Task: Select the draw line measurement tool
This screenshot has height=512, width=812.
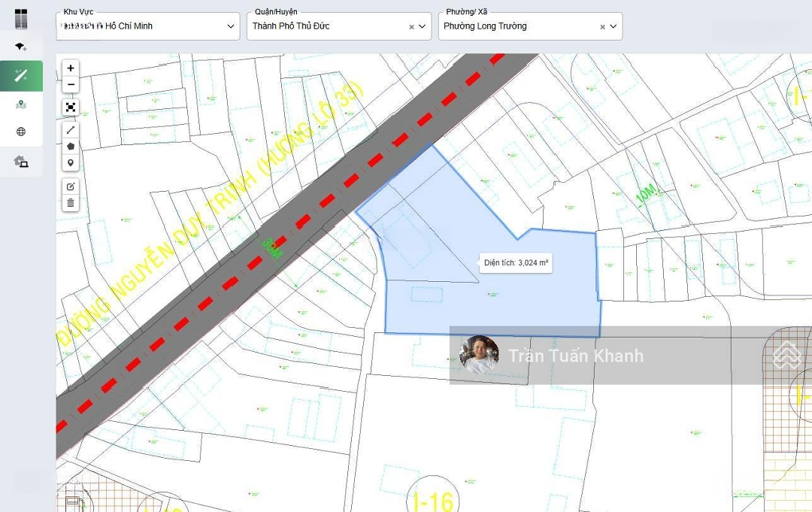Action: (x=71, y=130)
